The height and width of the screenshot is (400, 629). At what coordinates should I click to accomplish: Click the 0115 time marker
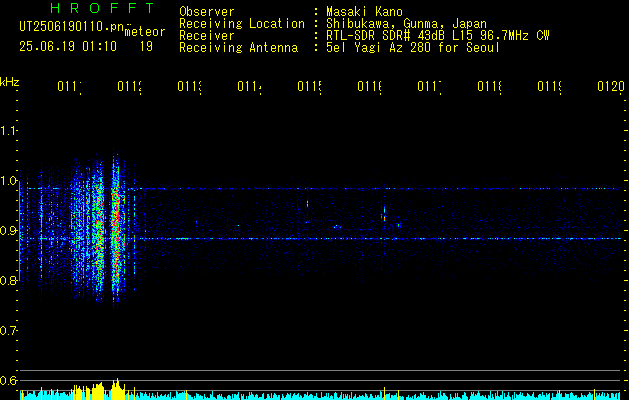(309, 86)
